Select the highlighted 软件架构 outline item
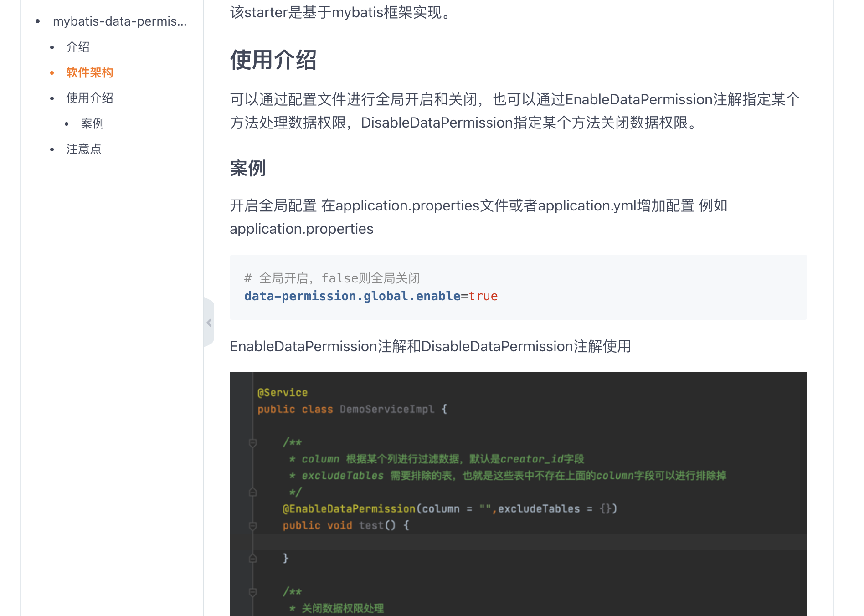 pyautogui.click(x=90, y=72)
